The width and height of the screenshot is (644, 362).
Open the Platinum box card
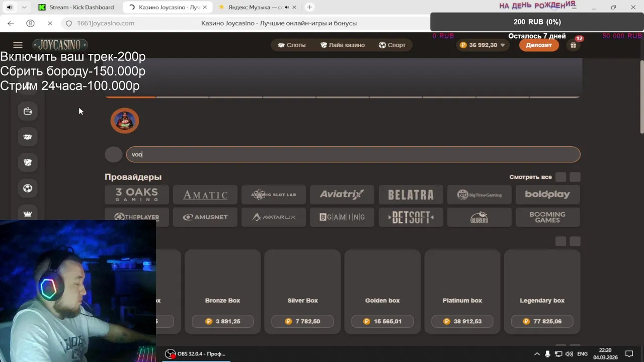pyautogui.click(x=462, y=292)
